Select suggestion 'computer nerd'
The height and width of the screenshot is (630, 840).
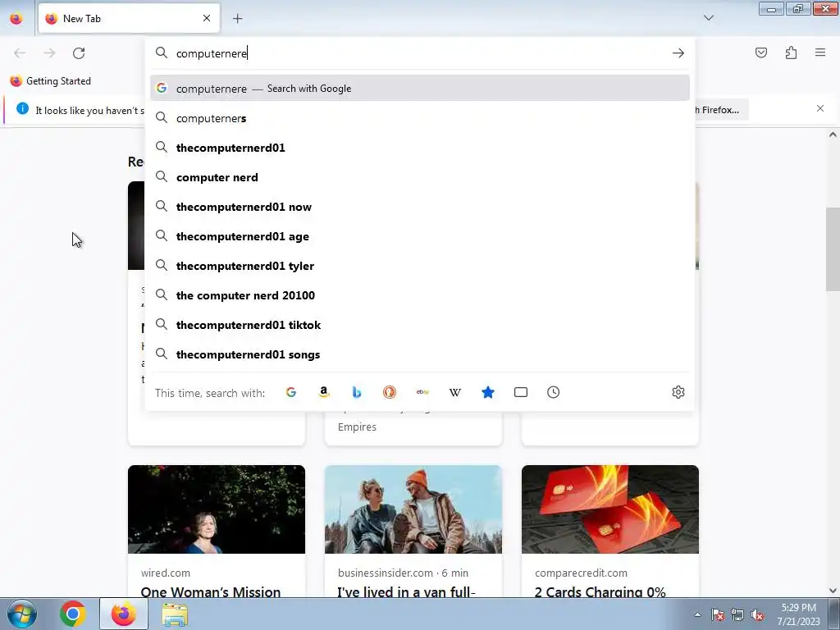click(x=420, y=177)
